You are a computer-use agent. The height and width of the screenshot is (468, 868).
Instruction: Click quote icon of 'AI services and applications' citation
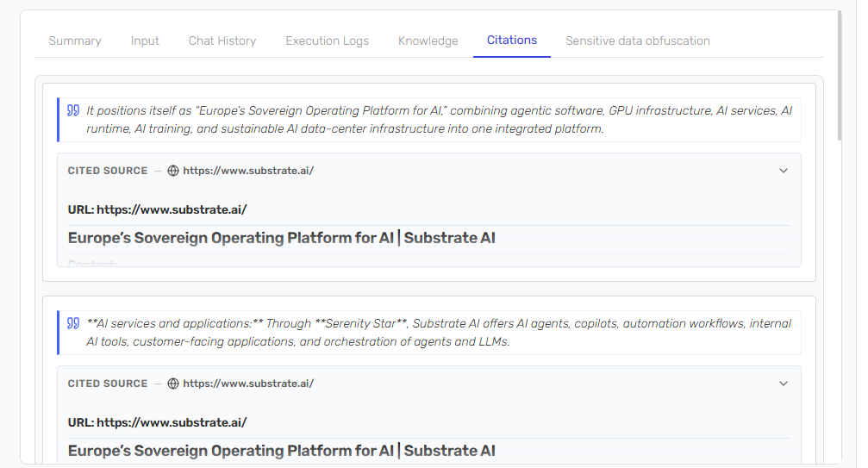tap(73, 323)
